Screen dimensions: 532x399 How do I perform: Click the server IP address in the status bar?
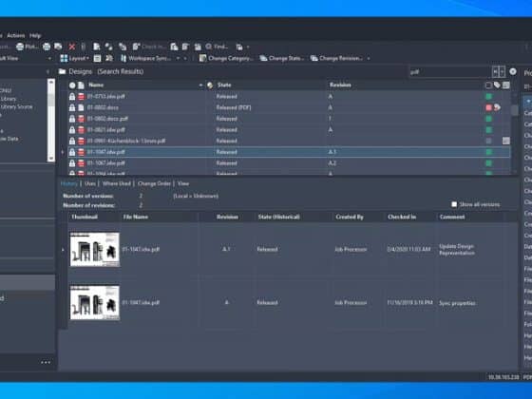(x=503, y=377)
